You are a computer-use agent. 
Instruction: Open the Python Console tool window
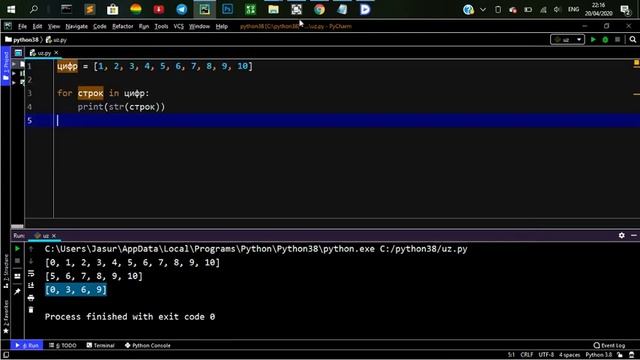click(x=147, y=345)
